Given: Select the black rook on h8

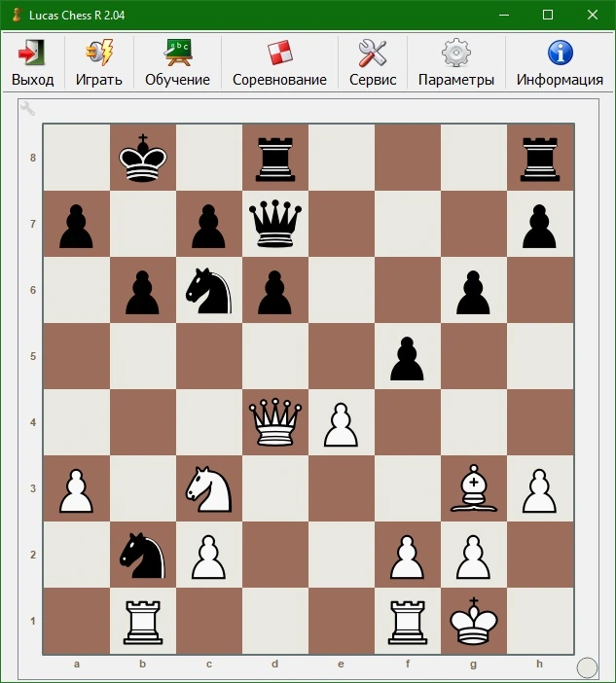Looking at the screenshot, I should [540, 159].
